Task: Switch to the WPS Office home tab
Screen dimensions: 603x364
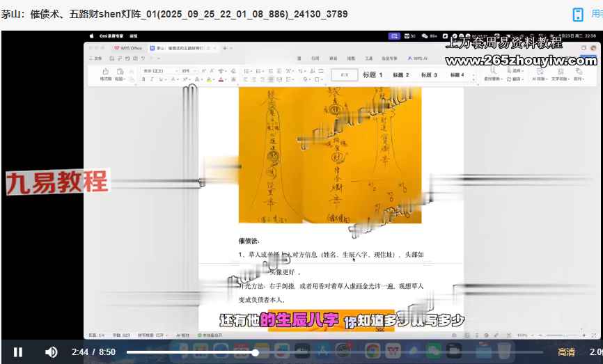Action: coord(128,48)
